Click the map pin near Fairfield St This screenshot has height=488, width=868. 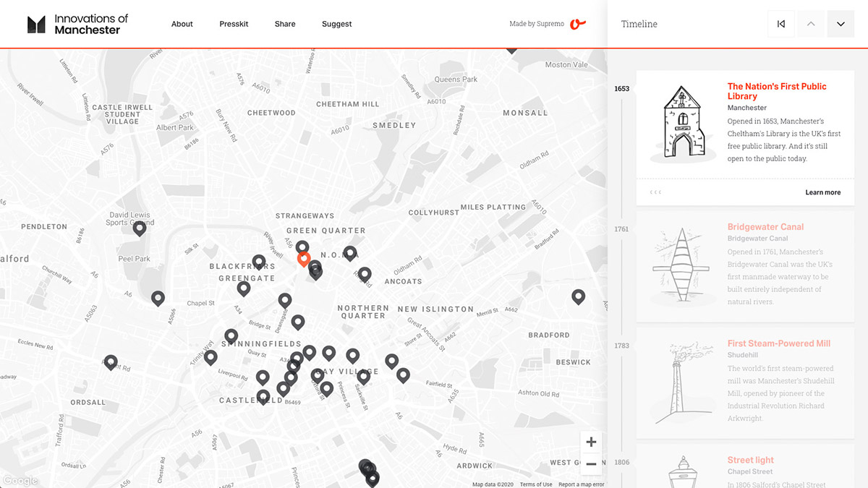pos(403,375)
